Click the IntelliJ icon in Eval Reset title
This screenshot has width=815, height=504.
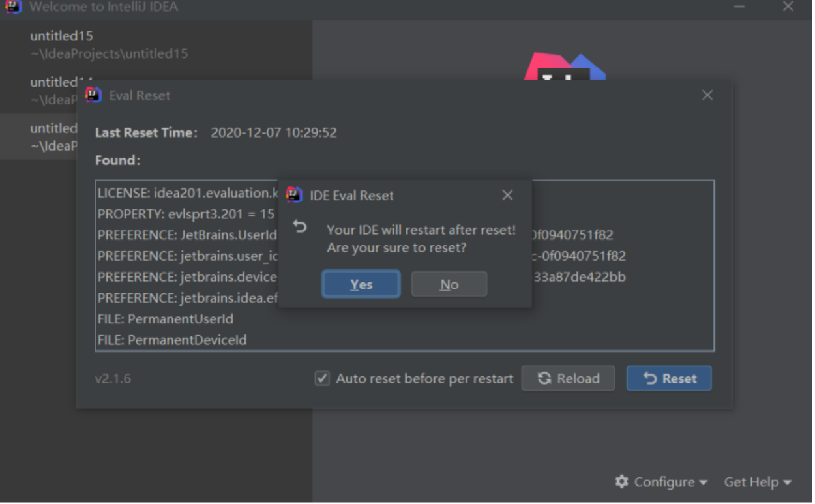(x=93, y=95)
